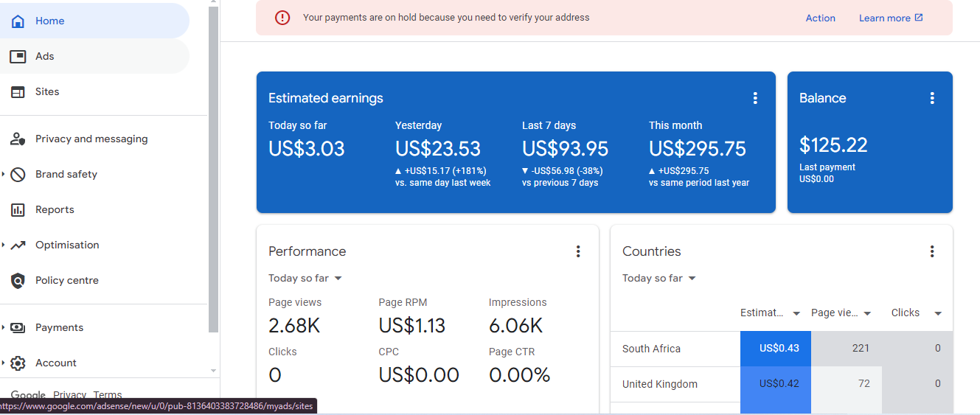Open Privacy and messaging
The image size is (980, 415).
pyautogui.click(x=94, y=139)
